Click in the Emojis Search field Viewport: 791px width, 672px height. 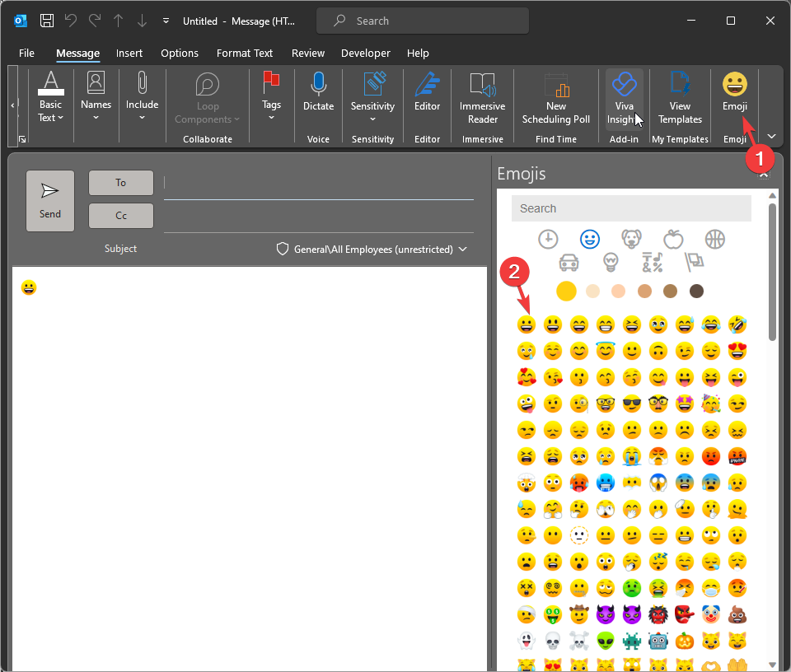click(631, 208)
